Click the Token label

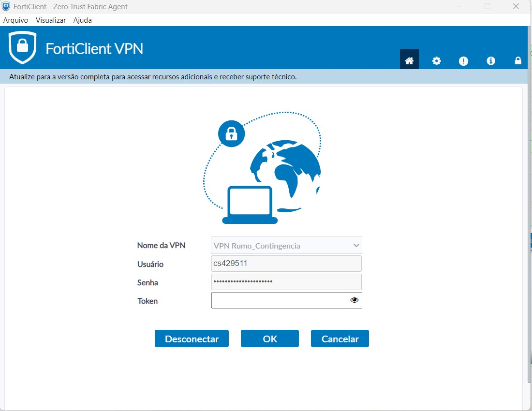pyautogui.click(x=147, y=301)
